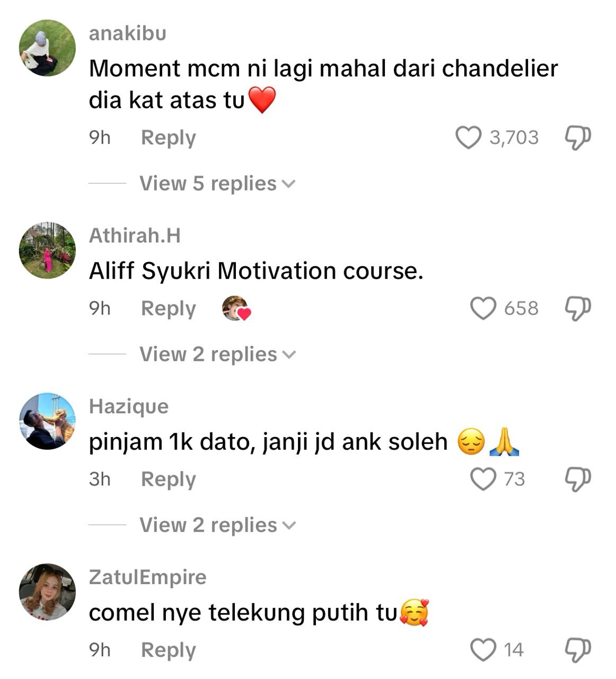Open ZatulEmpire's profile avatar
The width and height of the screenshot is (616, 679).
(47, 592)
